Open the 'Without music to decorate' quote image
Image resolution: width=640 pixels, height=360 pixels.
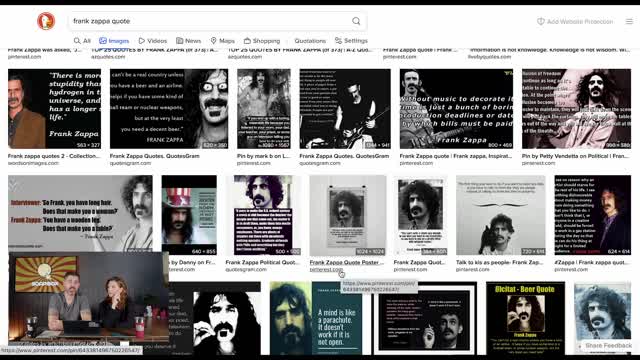[456, 109]
